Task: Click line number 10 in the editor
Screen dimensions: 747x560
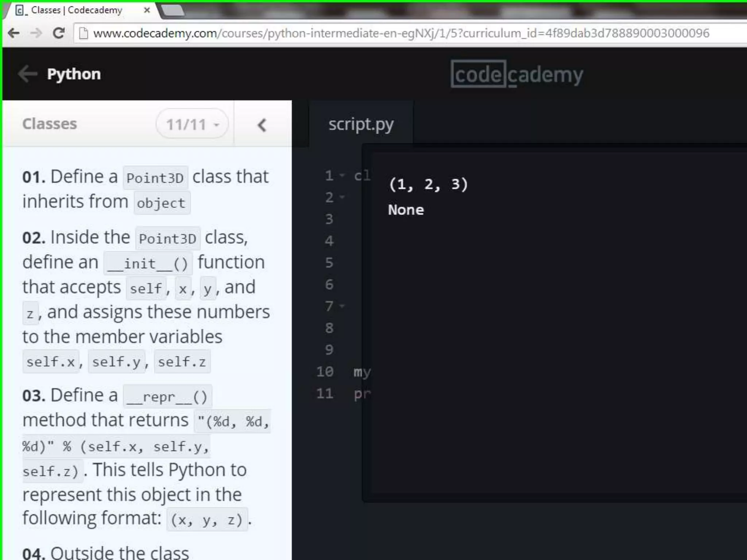Action: pos(325,372)
